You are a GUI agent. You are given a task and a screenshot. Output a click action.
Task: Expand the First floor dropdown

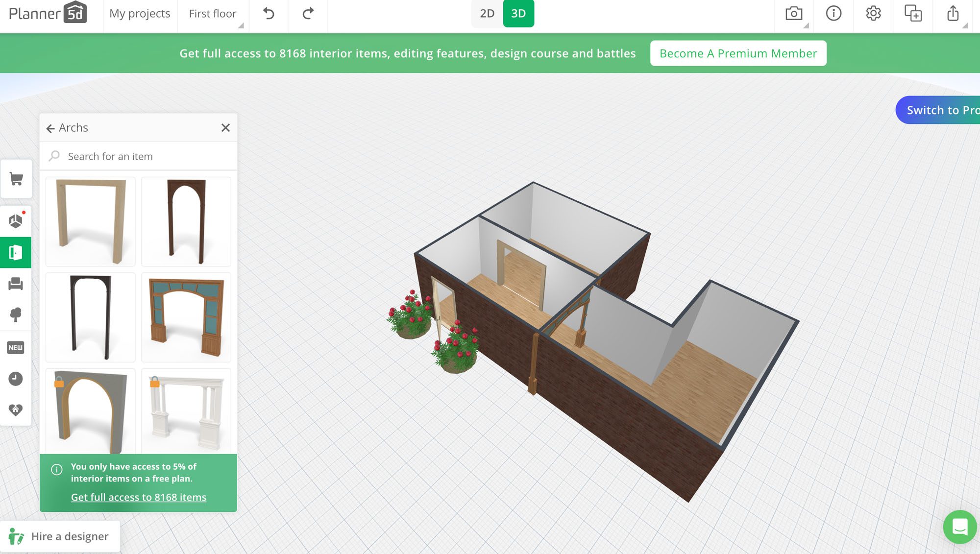click(x=213, y=14)
